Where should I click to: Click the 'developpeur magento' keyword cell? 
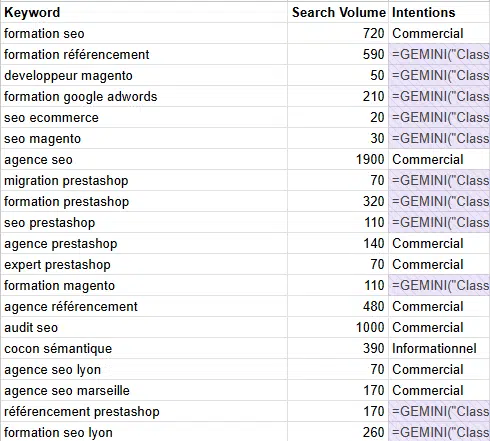pyautogui.click(x=144, y=75)
